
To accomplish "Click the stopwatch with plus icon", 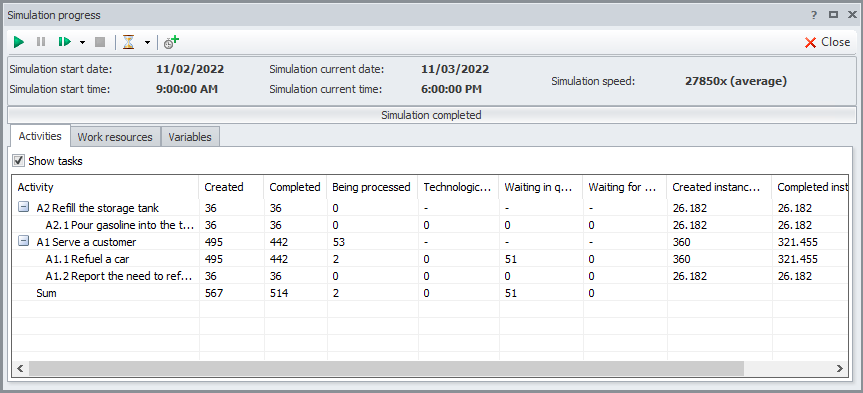I will tap(171, 42).
